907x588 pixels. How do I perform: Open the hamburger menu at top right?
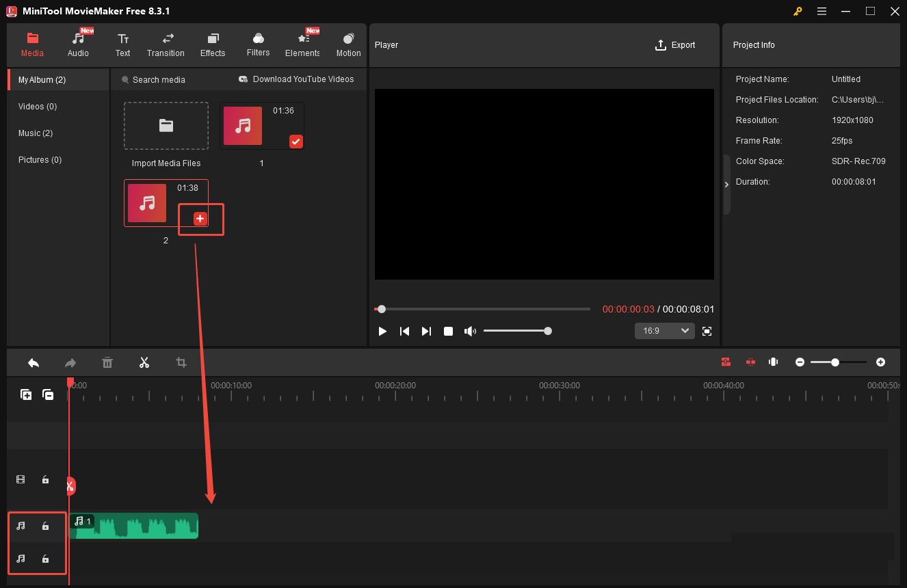click(x=821, y=11)
